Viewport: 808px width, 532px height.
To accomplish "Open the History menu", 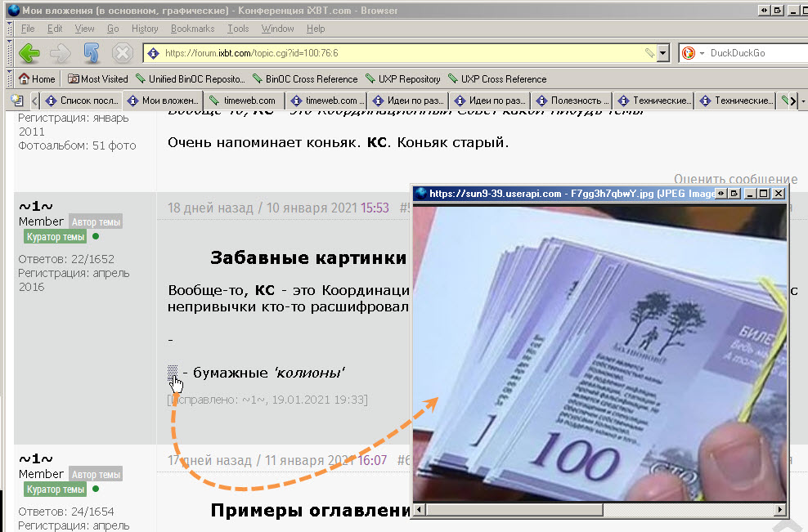I will (145, 29).
